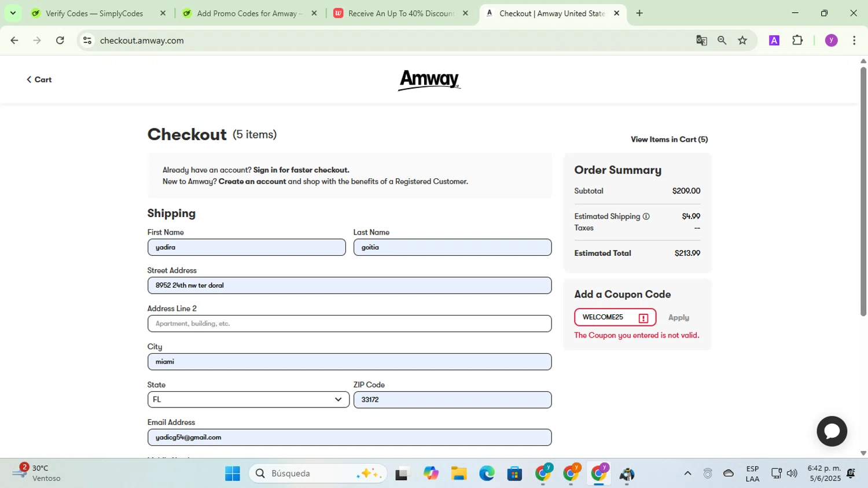Show hidden system tray icons
This screenshot has height=488, width=868.
(x=687, y=474)
